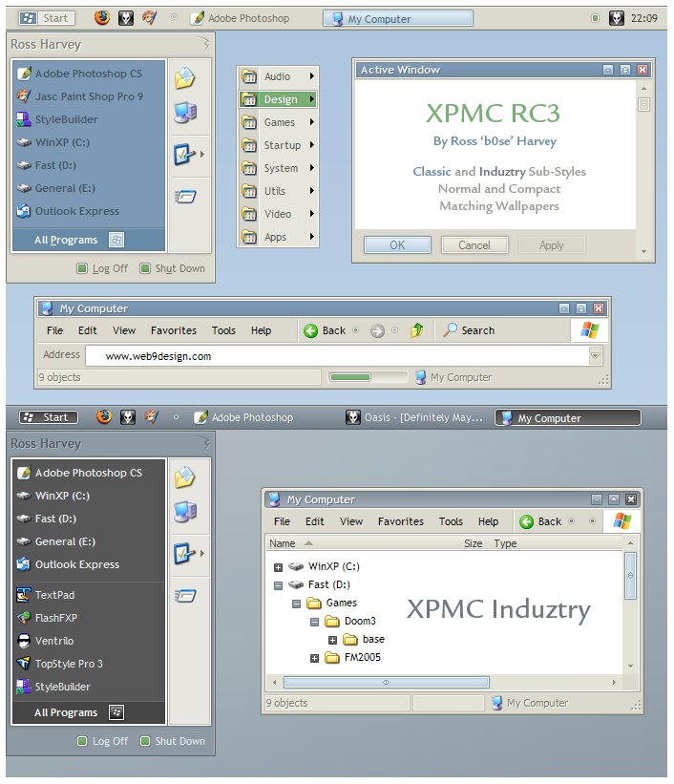
Task: Switch to Oasis taskbar item in dark taskbar
Action: [x=414, y=417]
